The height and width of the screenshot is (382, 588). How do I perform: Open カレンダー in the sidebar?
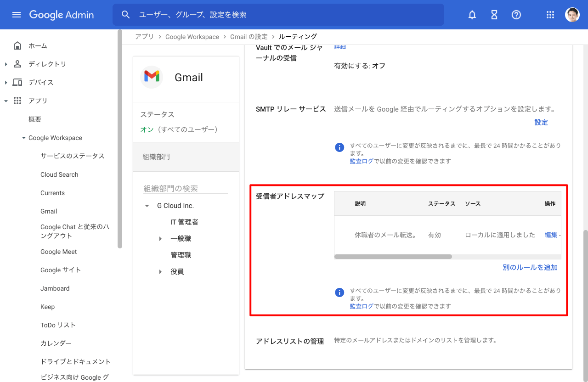pos(56,343)
